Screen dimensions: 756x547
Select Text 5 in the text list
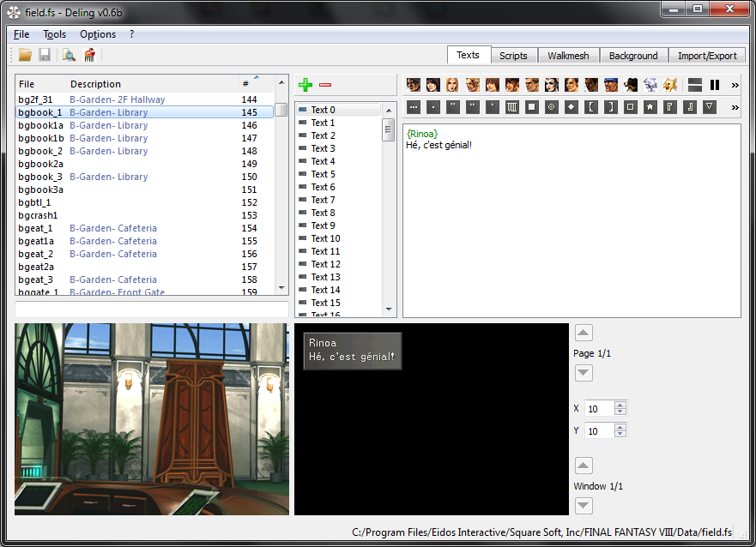click(340, 174)
